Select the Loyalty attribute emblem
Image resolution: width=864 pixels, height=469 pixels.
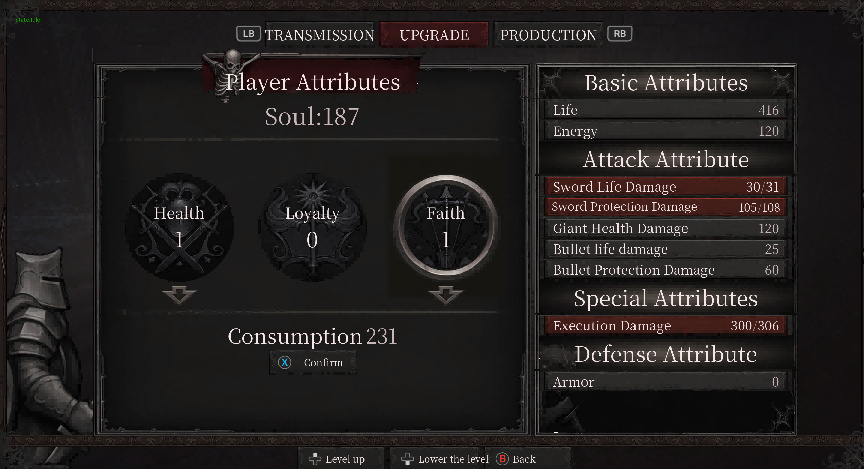tap(312, 227)
